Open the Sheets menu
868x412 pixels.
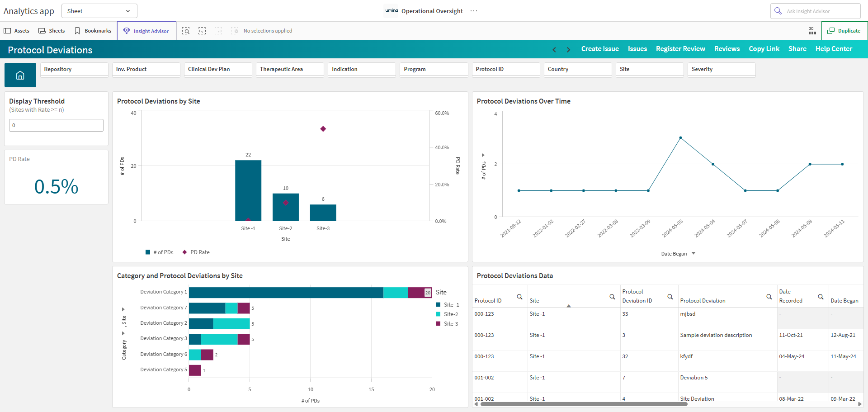52,31
